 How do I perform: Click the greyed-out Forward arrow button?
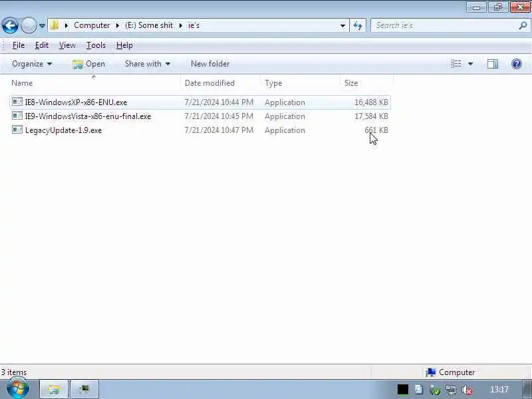29,25
